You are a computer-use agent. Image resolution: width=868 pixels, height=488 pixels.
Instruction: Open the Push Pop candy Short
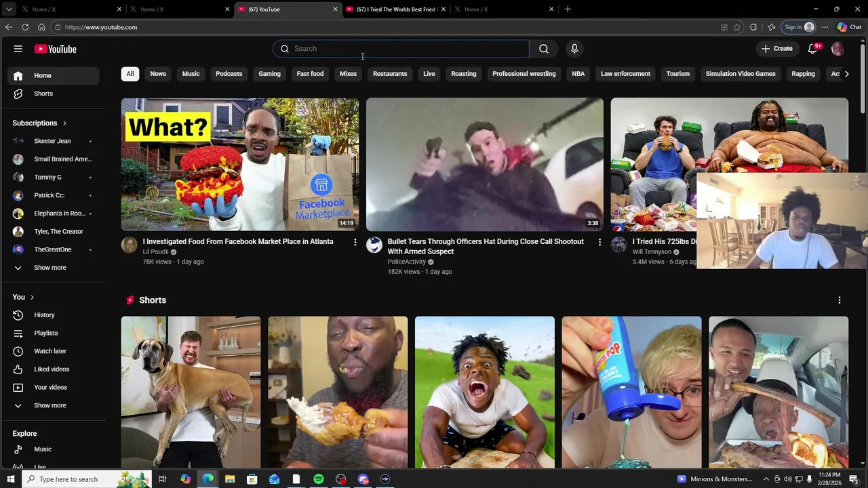click(631, 392)
